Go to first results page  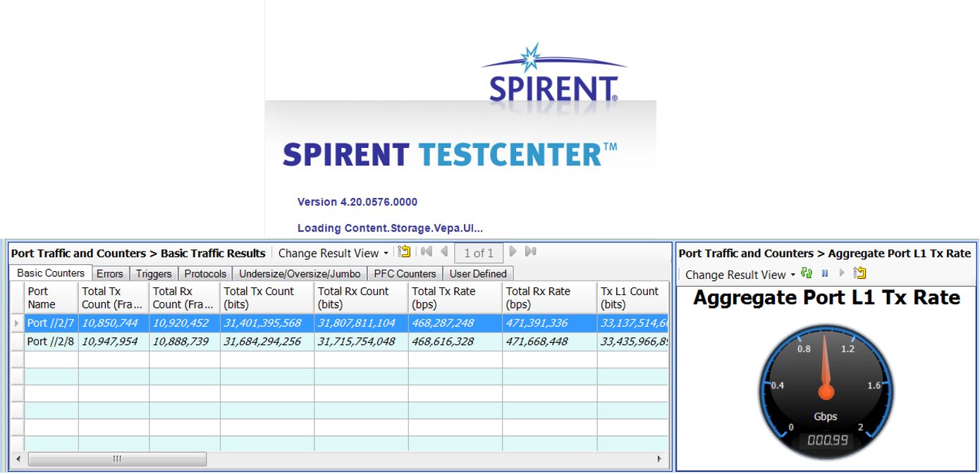point(426,251)
